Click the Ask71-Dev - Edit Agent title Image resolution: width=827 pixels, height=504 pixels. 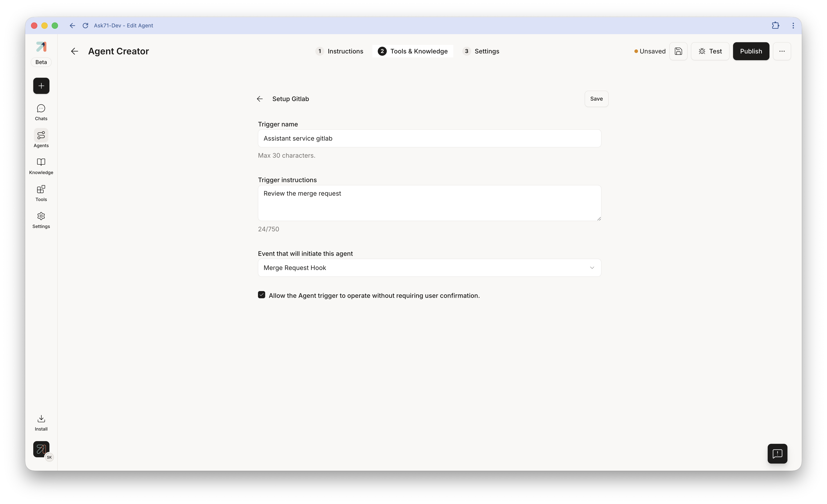pos(124,25)
